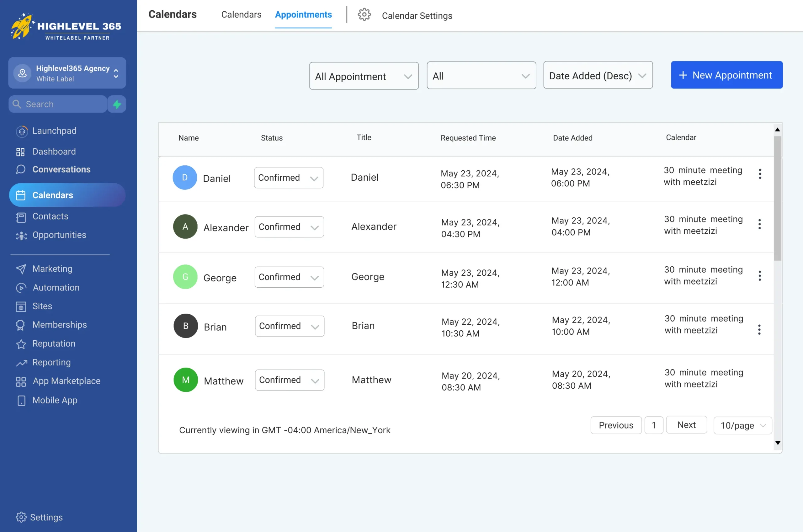Click the green lightning bolt quick action
The height and width of the screenshot is (532, 803).
click(x=117, y=104)
